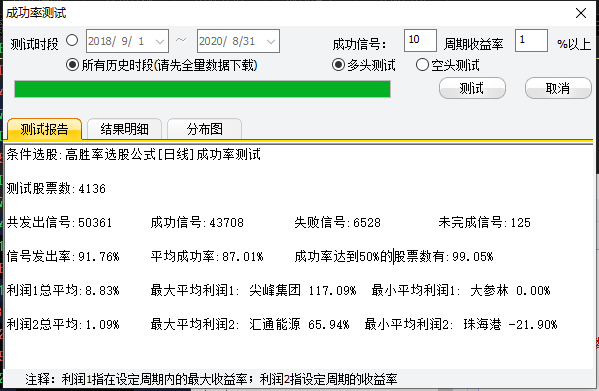Click 最小平均利润1 大参林 0.00% text
599x391 pixels.
tap(461, 290)
